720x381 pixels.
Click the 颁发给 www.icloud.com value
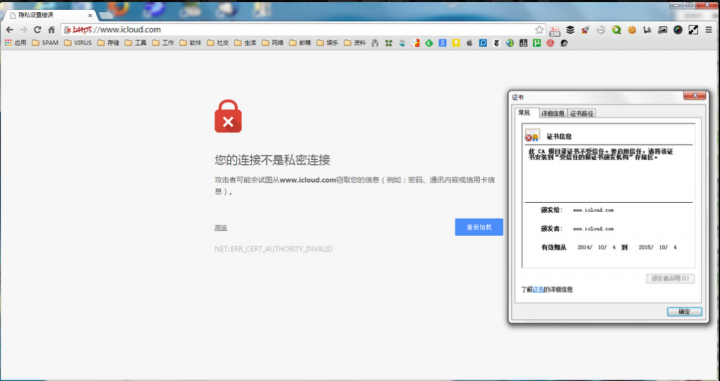tap(593, 210)
